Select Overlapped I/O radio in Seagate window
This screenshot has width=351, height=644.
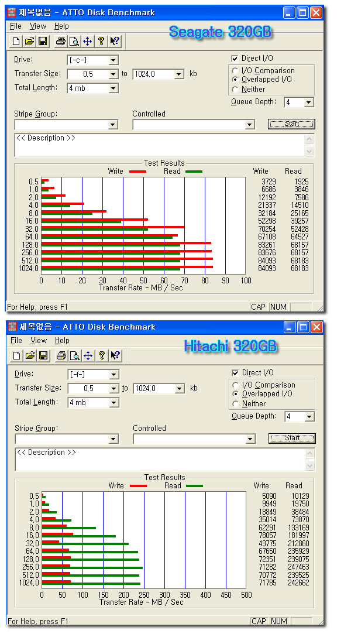[x=235, y=80]
